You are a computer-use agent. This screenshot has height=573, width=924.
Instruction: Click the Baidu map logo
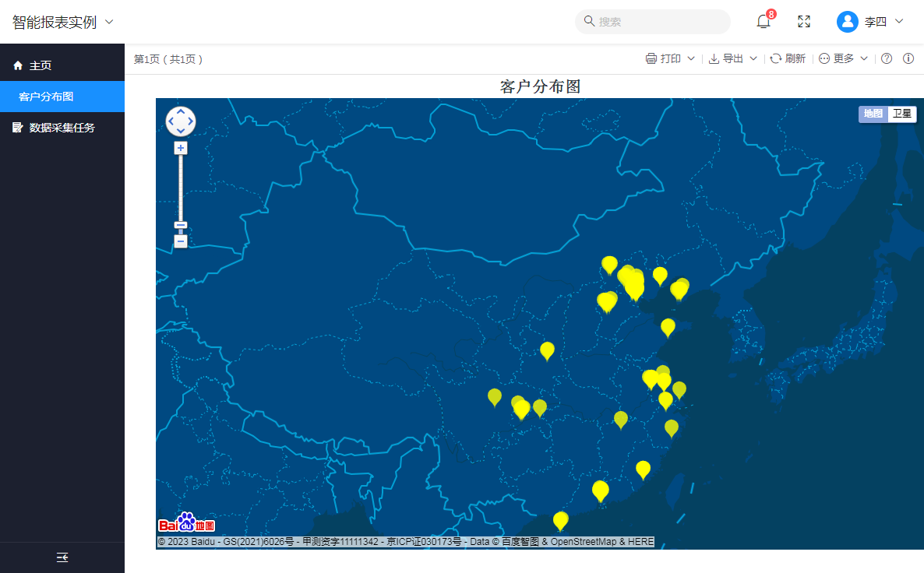tap(186, 524)
